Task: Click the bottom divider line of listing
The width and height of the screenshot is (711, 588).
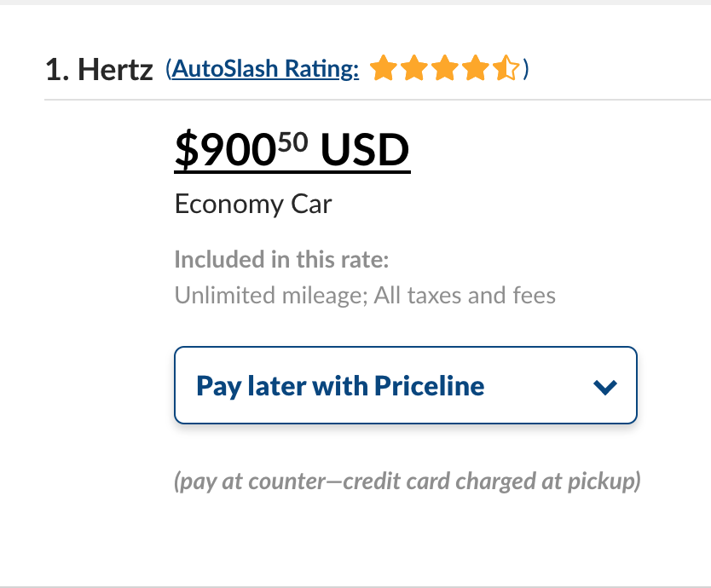Action: [355, 586]
